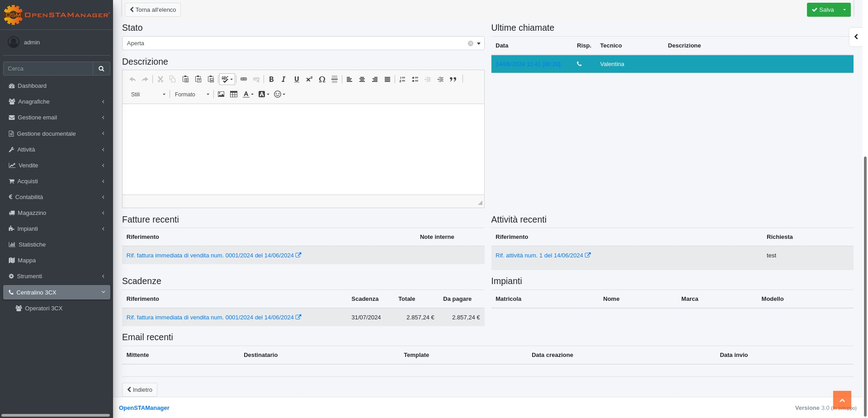Insert a table in editor
Image resolution: width=868 pixels, height=418 pixels.
(x=234, y=94)
